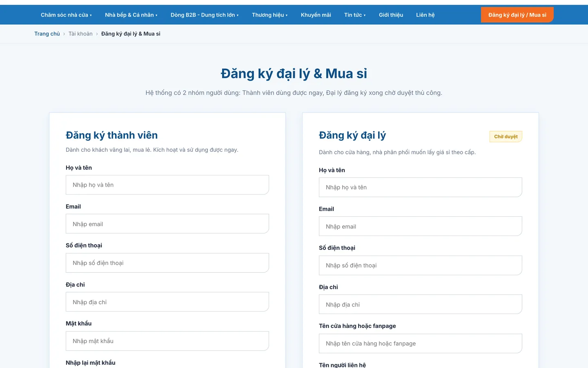The image size is (588, 368).
Task: Focus the Mật khẩu password field
Action: [167, 341]
